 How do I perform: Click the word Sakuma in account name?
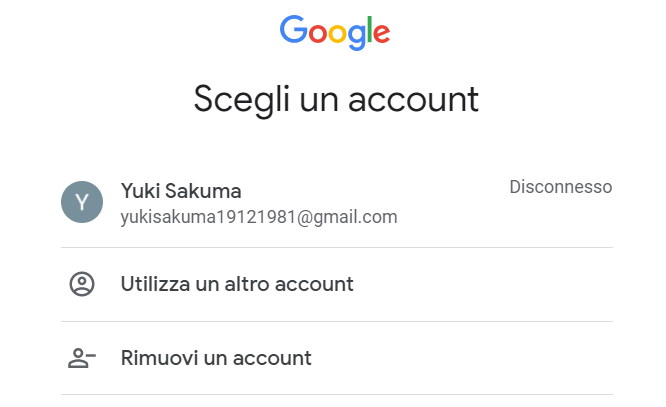203,191
